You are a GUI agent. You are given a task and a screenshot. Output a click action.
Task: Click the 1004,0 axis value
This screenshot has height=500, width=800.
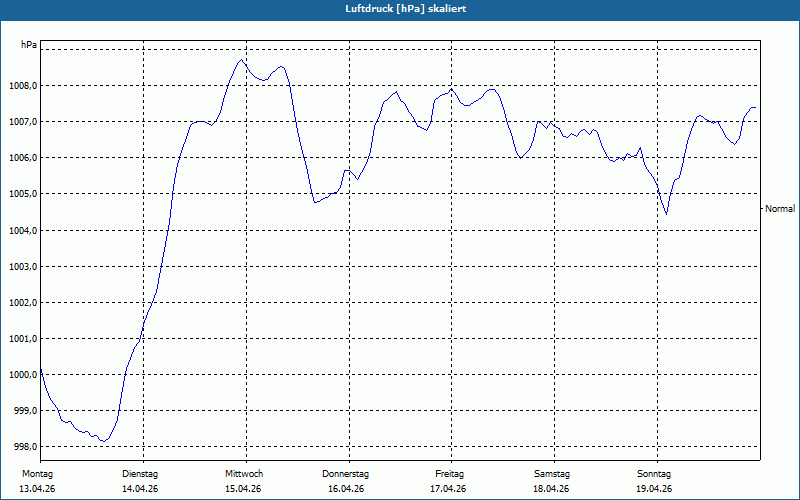tap(23, 231)
